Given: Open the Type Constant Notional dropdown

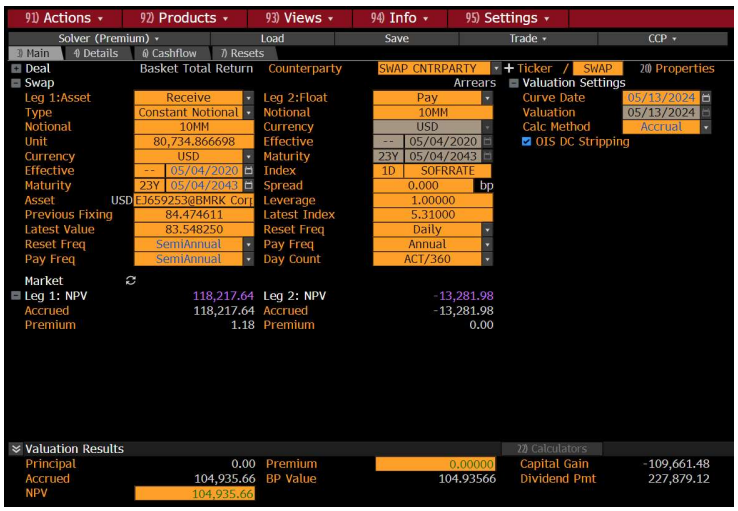Looking at the screenshot, I should [x=248, y=113].
